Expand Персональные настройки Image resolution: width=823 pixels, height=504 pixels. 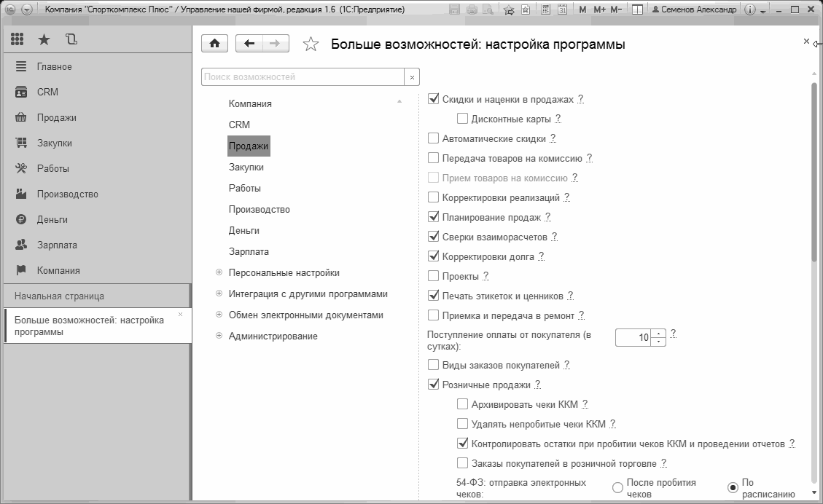[219, 272]
